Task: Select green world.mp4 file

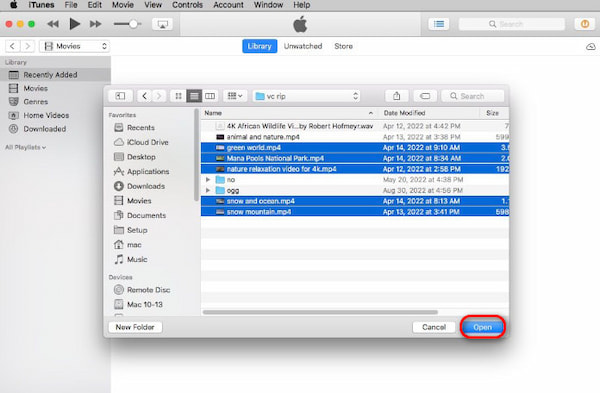Action: tap(355, 148)
